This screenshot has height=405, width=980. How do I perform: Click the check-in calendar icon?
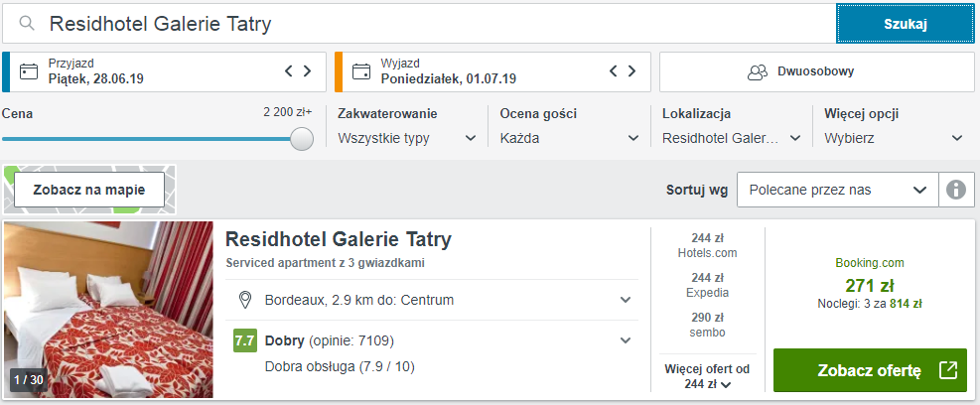(x=29, y=71)
